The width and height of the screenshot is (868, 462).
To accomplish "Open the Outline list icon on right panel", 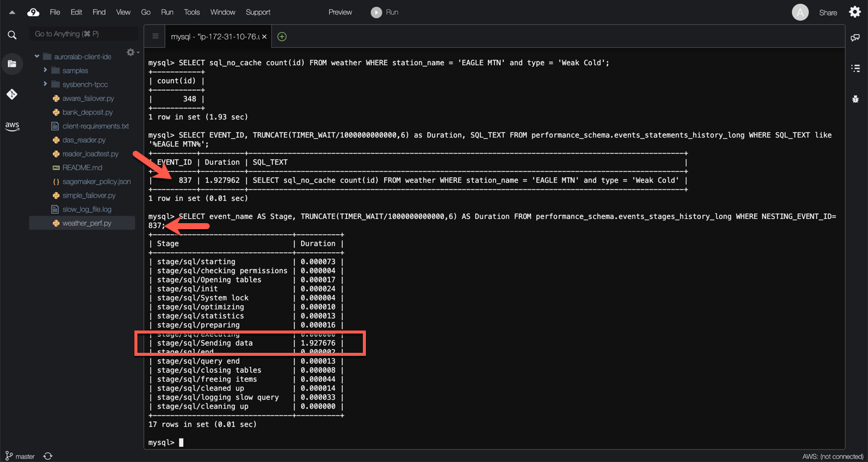I will coord(855,68).
